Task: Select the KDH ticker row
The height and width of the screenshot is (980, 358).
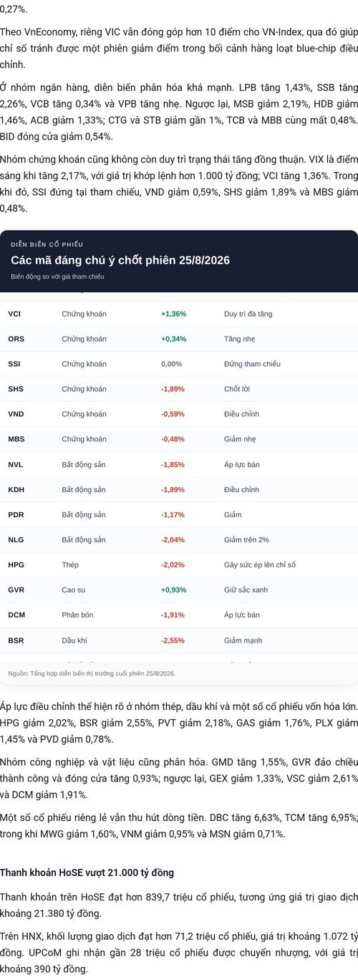Action: point(179,489)
